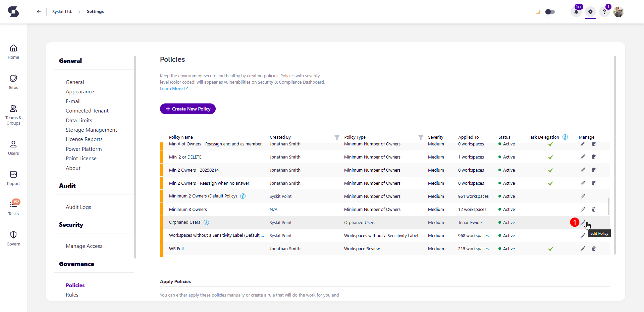Open the Created By column filter
The height and width of the screenshot is (312, 644).
pyautogui.click(x=337, y=137)
